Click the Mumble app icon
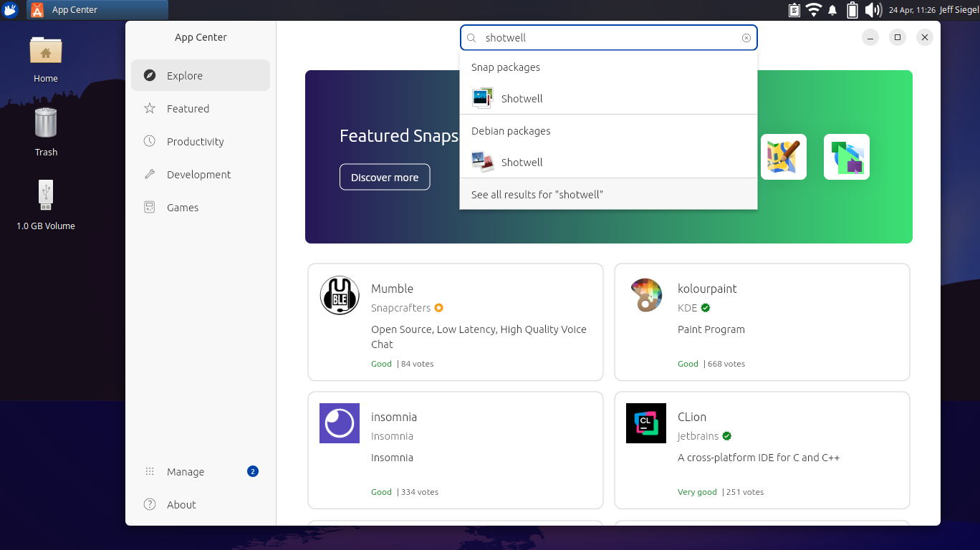980x550 pixels. [x=340, y=295]
